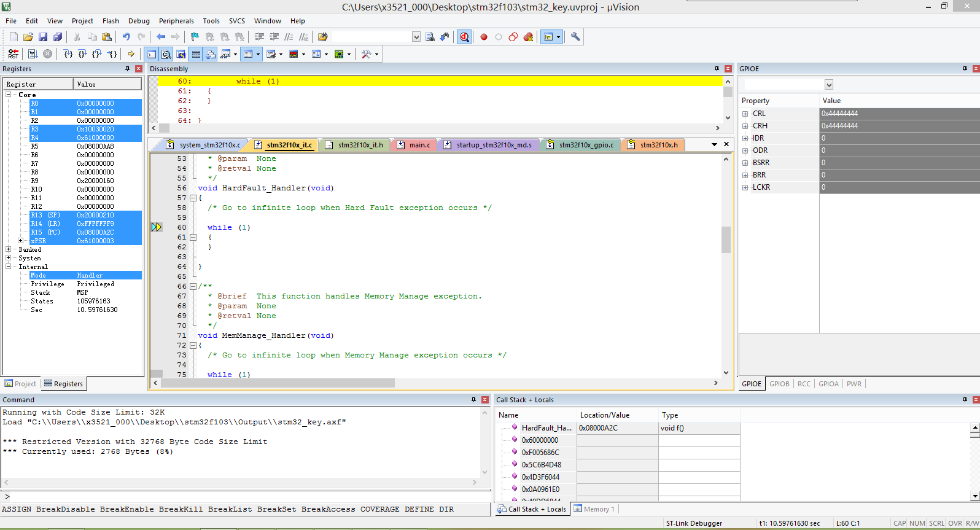Close the Registers panel

138,69
